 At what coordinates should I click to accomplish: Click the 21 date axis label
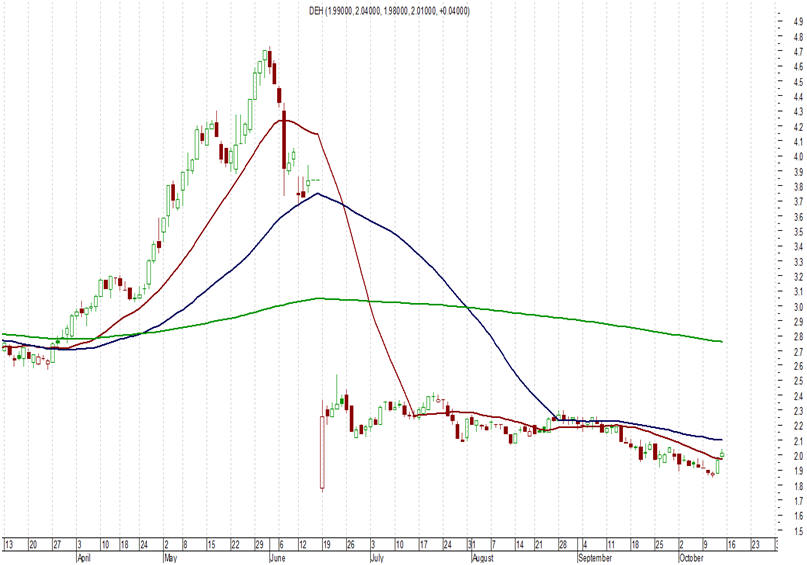tap(539, 544)
